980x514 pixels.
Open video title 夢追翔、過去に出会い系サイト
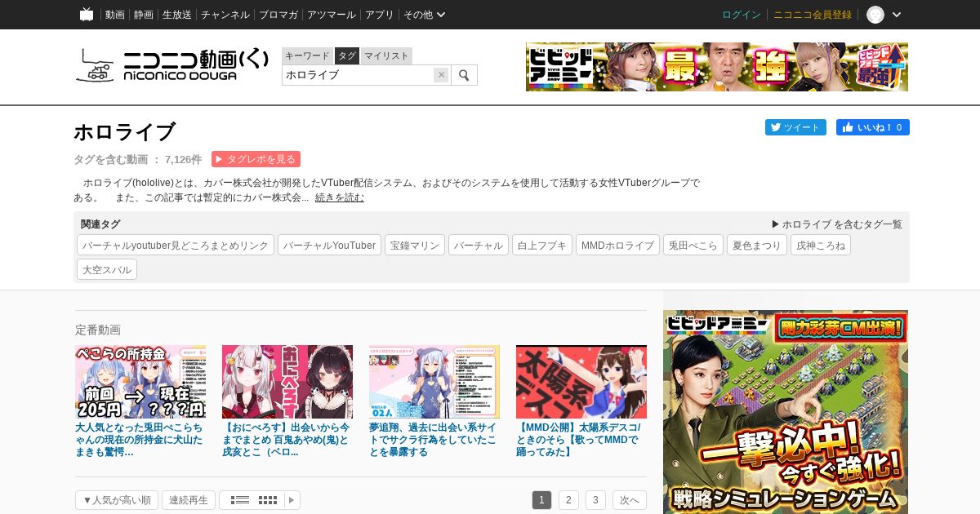pyautogui.click(x=433, y=440)
